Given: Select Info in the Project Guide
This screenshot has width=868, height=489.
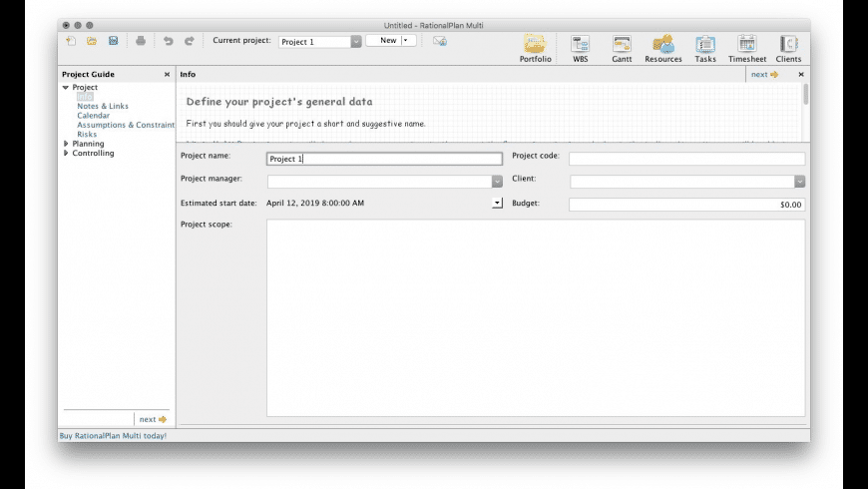Looking at the screenshot, I should pos(85,97).
